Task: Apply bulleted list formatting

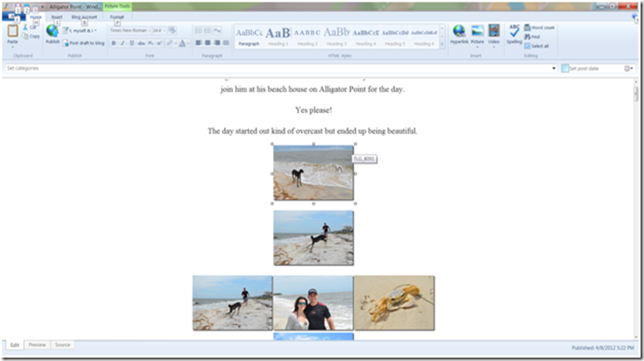Action: (198, 31)
